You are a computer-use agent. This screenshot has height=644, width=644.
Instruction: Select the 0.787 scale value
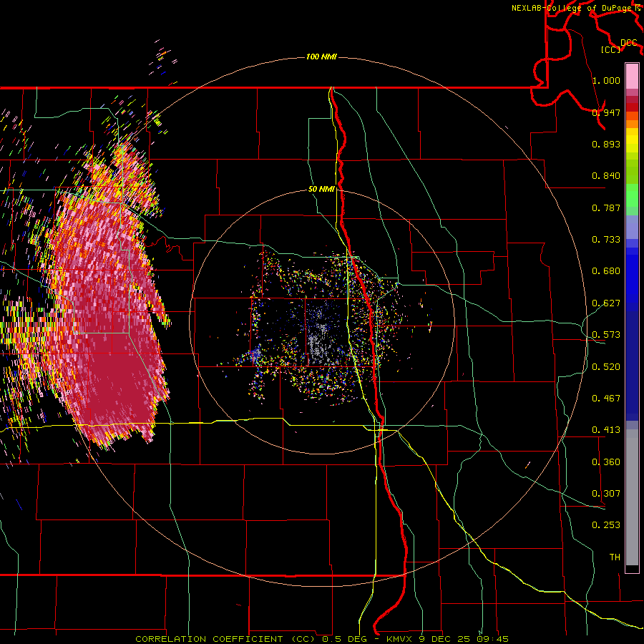point(606,208)
